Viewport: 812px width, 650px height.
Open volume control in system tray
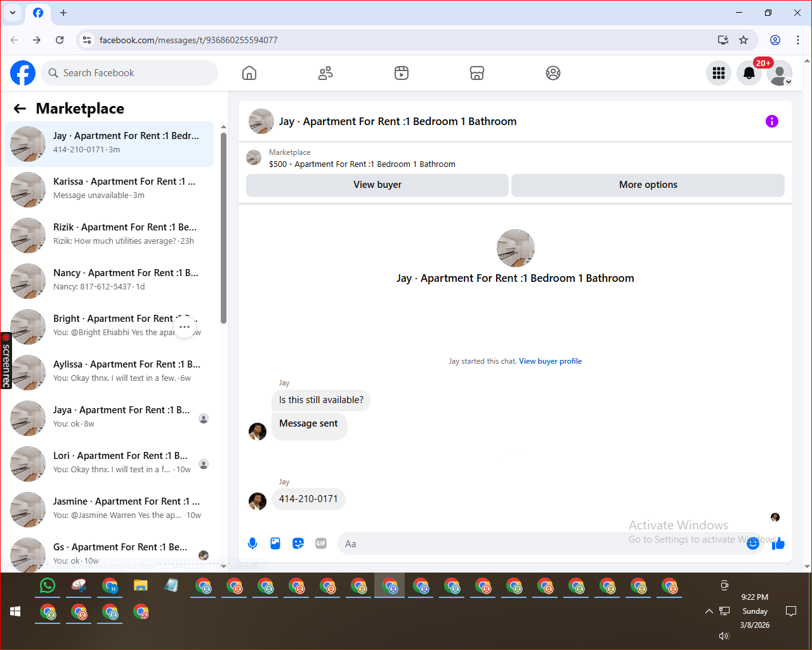pyautogui.click(x=724, y=635)
